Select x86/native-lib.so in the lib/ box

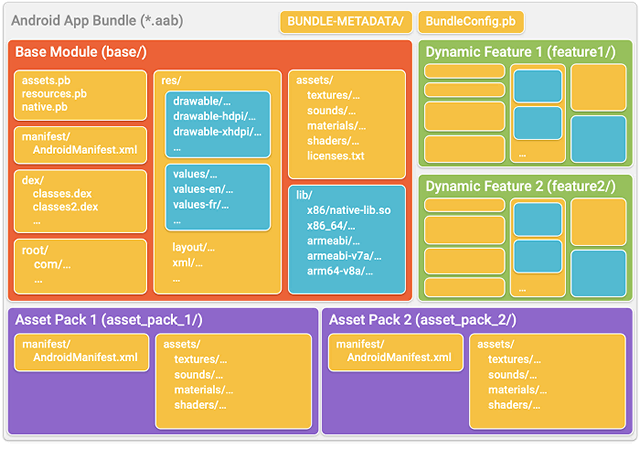click(x=348, y=210)
